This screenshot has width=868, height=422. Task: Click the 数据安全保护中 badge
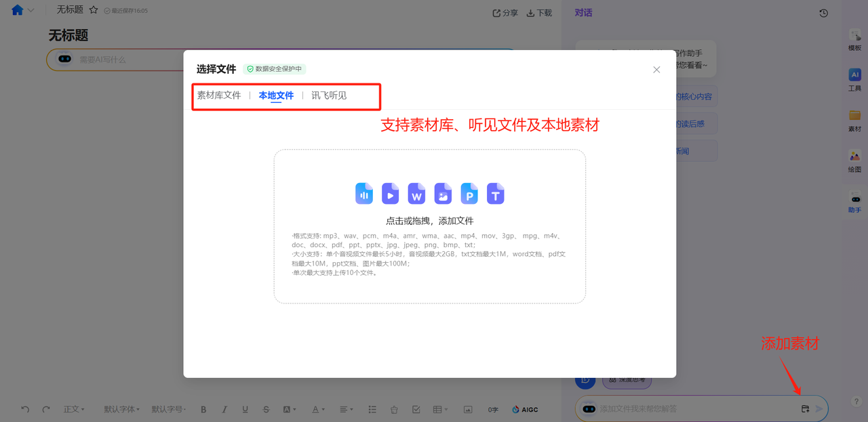[275, 69]
